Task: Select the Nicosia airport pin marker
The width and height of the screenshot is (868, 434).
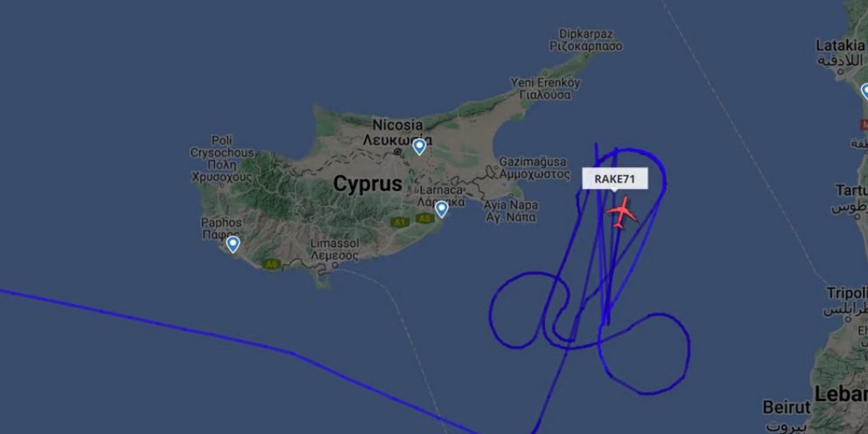Action: pyautogui.click(x=420, y=147)
